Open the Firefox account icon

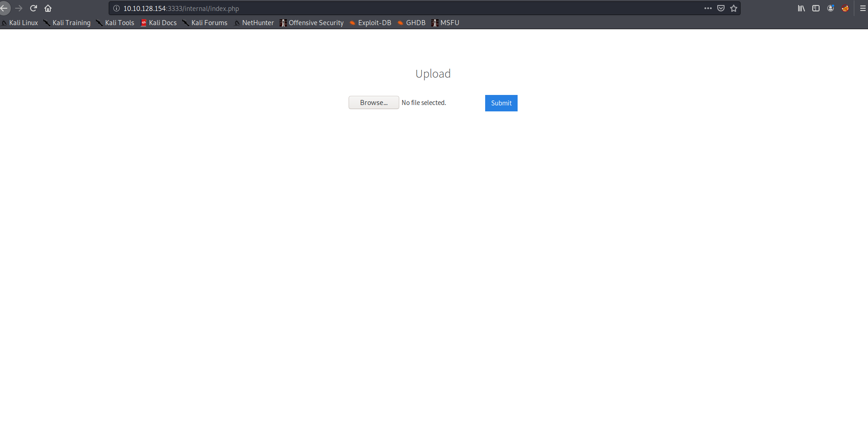pyautogui.click(x=831, y=8)
